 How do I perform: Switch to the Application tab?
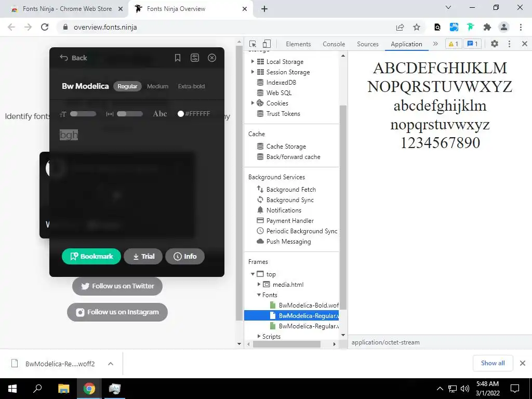tap(406, 44)
